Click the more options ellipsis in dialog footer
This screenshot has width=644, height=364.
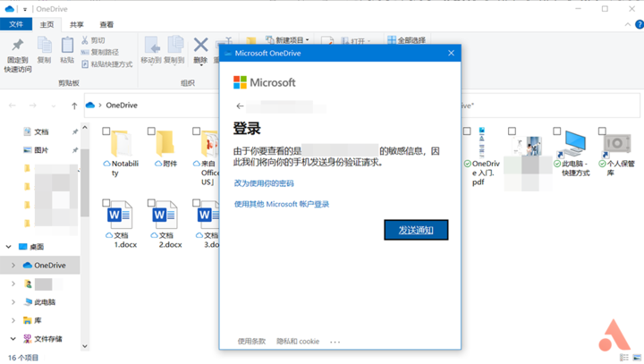(335, 342)
